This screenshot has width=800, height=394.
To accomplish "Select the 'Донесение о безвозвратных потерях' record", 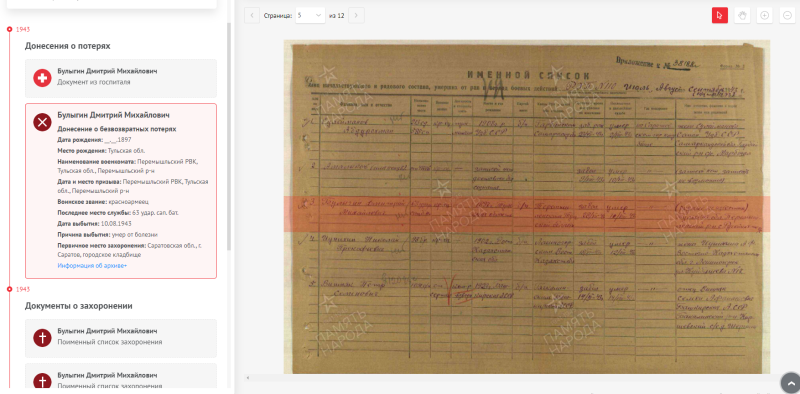I will coord(121,191).
